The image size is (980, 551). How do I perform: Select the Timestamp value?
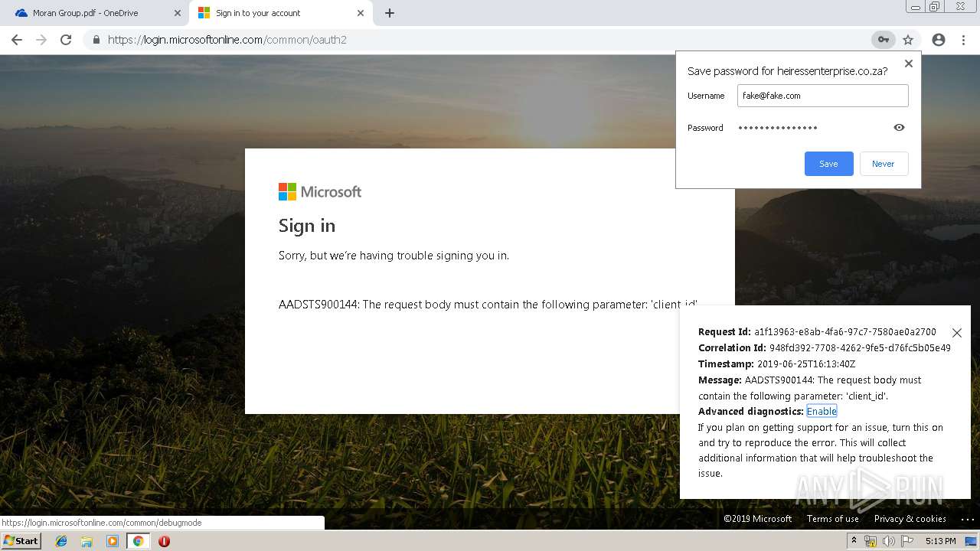(806, 364)
